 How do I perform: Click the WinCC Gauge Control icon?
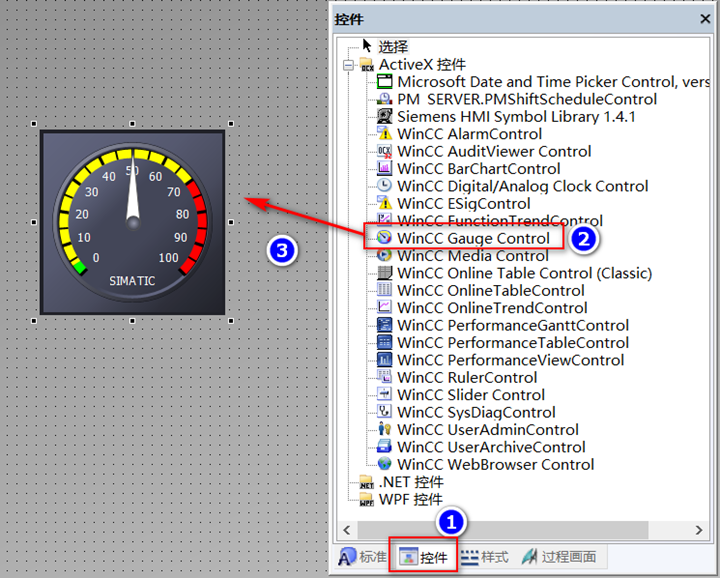click(384, 238)
